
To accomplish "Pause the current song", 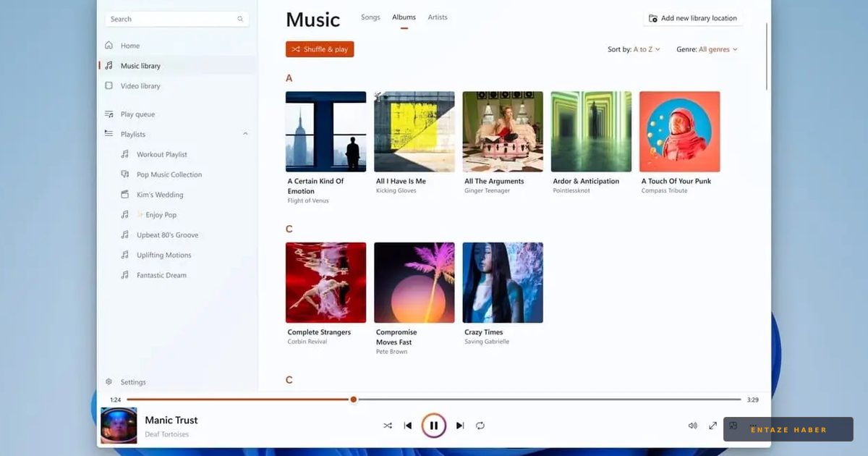I will 433,426.
